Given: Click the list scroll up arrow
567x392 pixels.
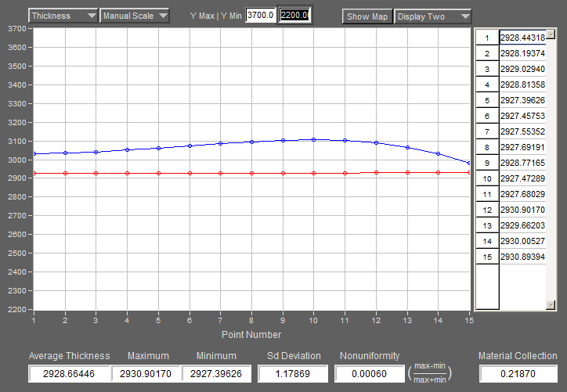Looking at the screenshot, I should [x=551, y=34].
